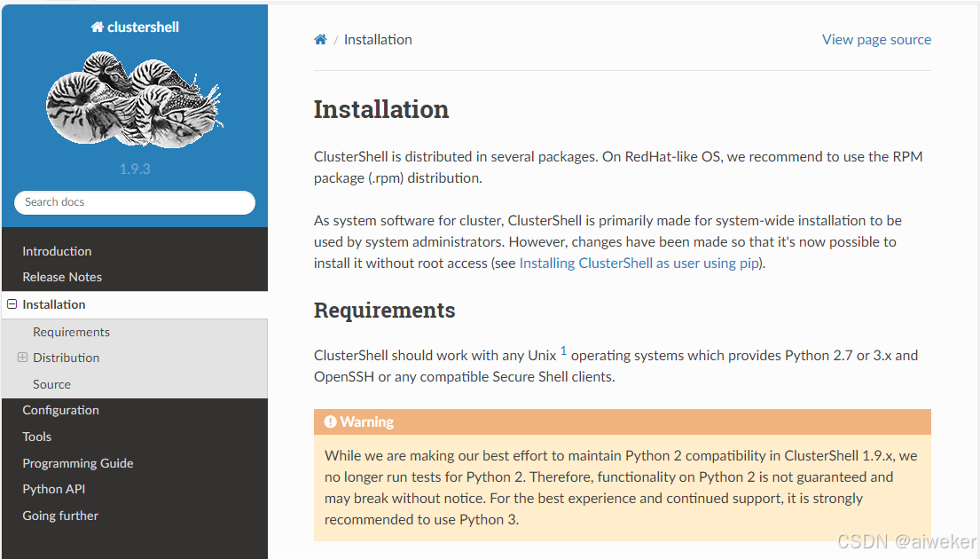980x559 pixels.
Task: Click the home icon in the breadcrumb
Action: pyautogui.click(x=320, y=39)
